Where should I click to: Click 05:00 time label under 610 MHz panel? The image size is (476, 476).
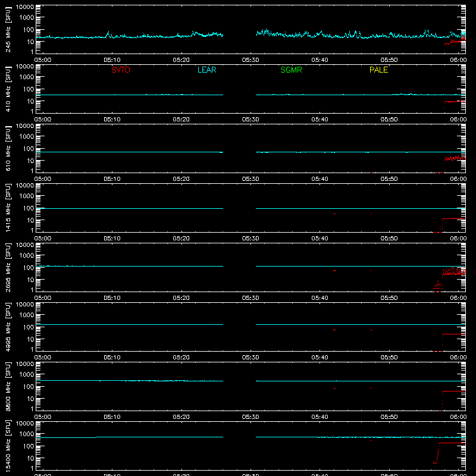point(43,179)
